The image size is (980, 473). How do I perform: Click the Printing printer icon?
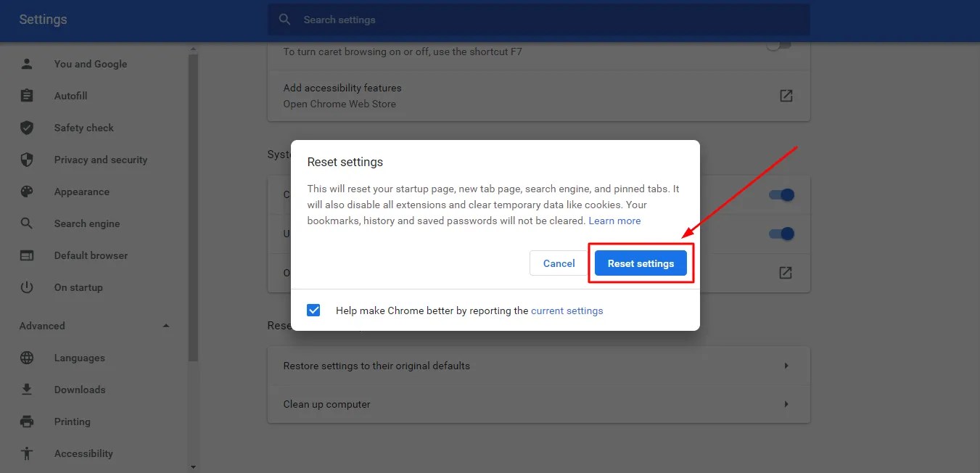coord(27,421)
